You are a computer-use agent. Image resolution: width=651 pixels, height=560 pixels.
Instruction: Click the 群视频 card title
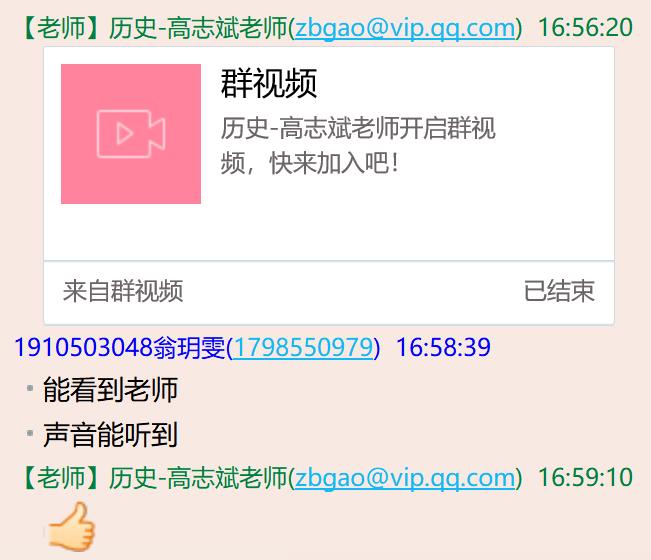pos(269,83)
